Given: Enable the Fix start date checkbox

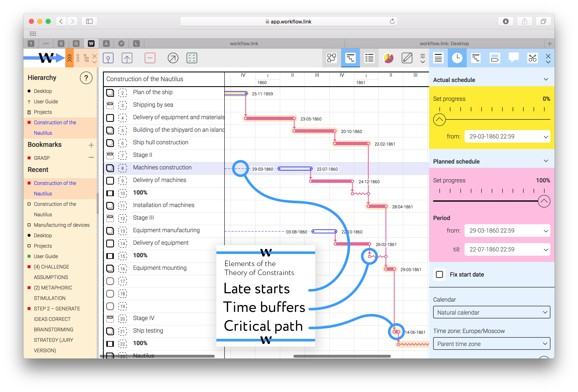Looking at the screenshot, I should [x=439, y=274].
